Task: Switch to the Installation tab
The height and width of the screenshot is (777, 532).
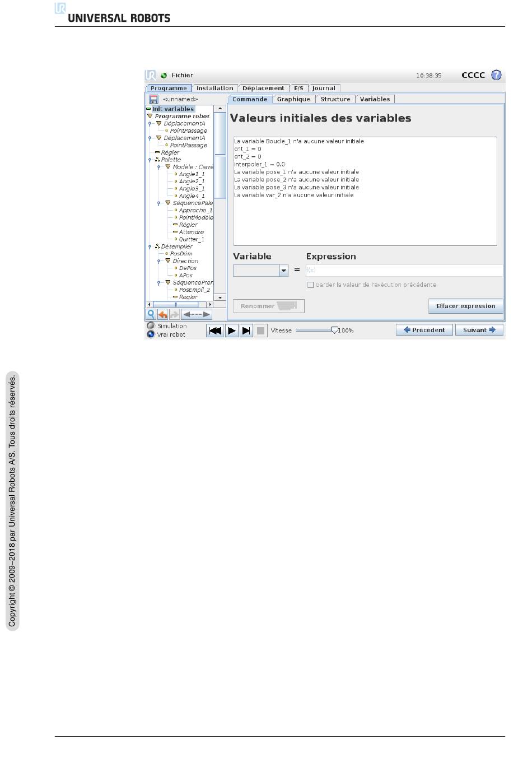Action: [x=214, y=88]
